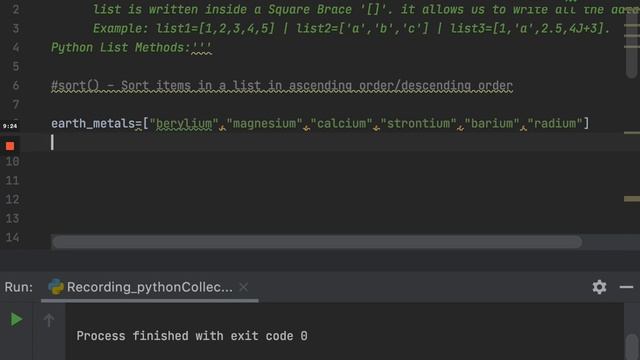
Task: Click the word "beryllium" in list
Action: [184, 123]
